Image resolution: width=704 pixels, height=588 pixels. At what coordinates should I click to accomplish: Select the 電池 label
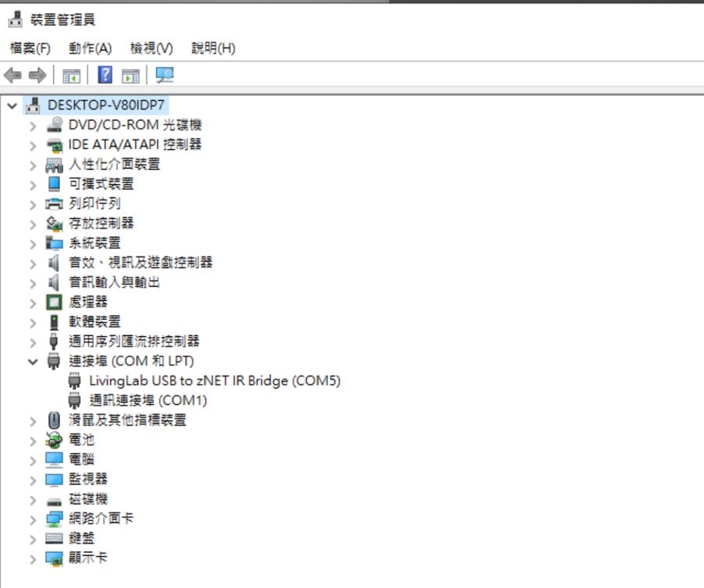pyautogui.click(x=82, y=440)
